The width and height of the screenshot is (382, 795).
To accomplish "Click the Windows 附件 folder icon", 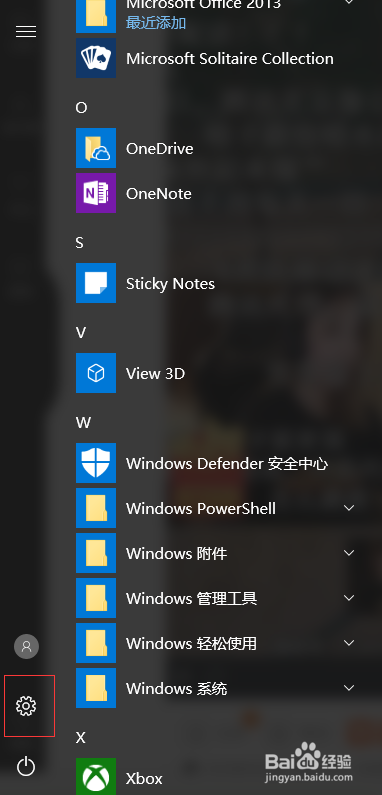I will point(96,553).
